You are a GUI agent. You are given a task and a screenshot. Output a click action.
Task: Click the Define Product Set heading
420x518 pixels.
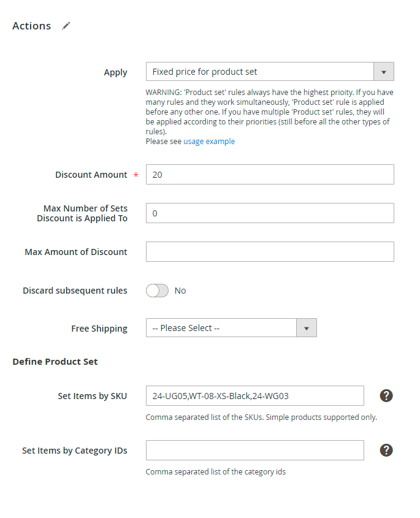click(55, 362)
